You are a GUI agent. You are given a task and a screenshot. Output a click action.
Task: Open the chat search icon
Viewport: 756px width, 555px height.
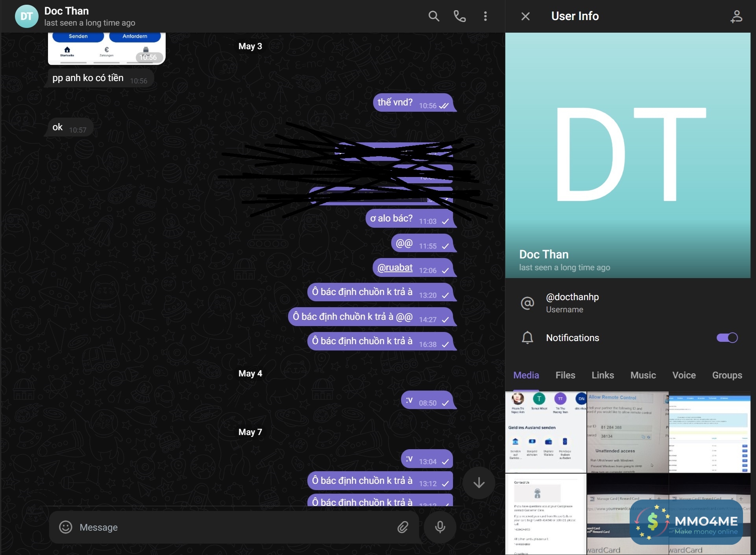434,16
